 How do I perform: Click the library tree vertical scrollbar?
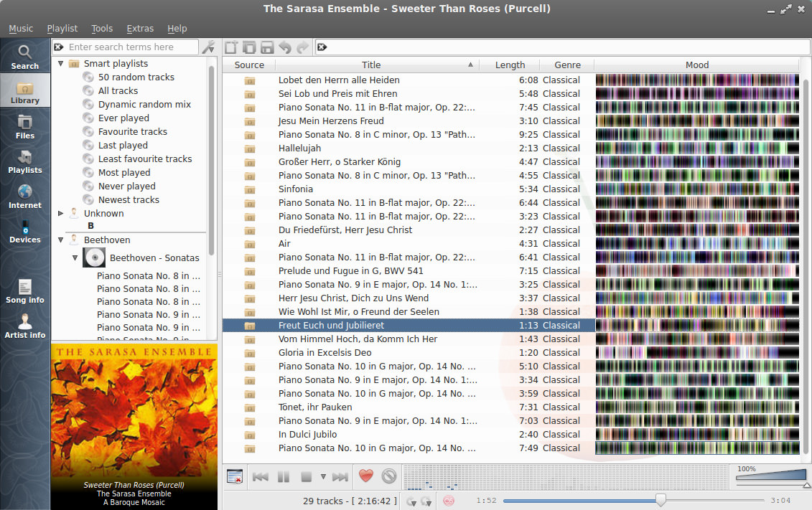211,161
